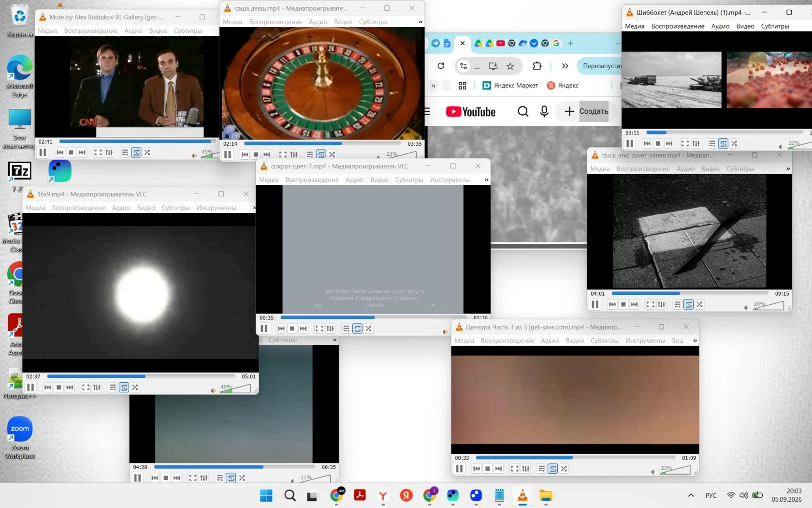Reload the browser page

441,66
